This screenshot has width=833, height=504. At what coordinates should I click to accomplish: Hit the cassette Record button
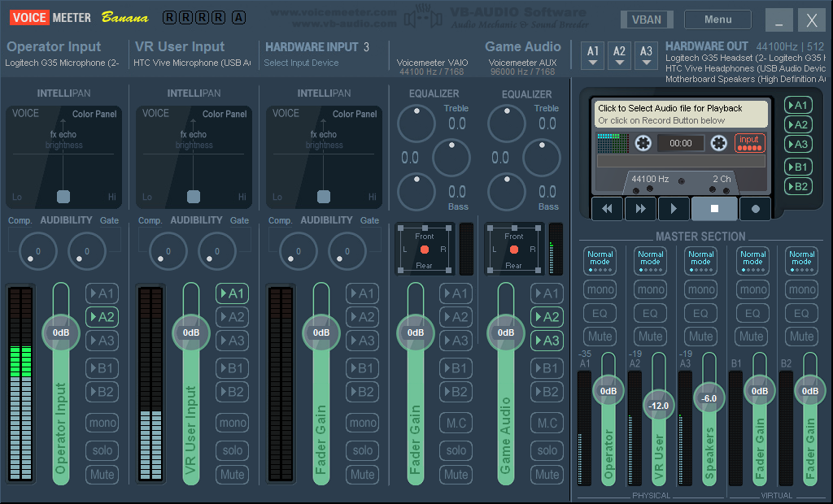pos(755,209)
